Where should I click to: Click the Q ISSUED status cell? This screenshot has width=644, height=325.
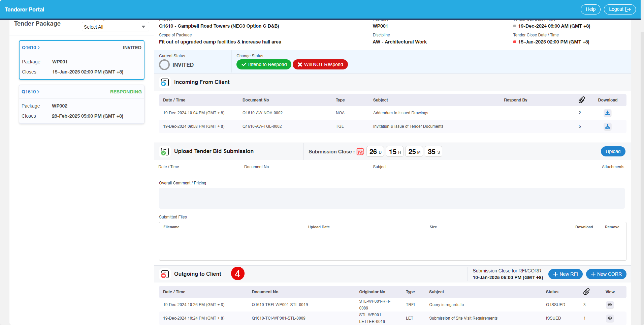pos(555,305)
